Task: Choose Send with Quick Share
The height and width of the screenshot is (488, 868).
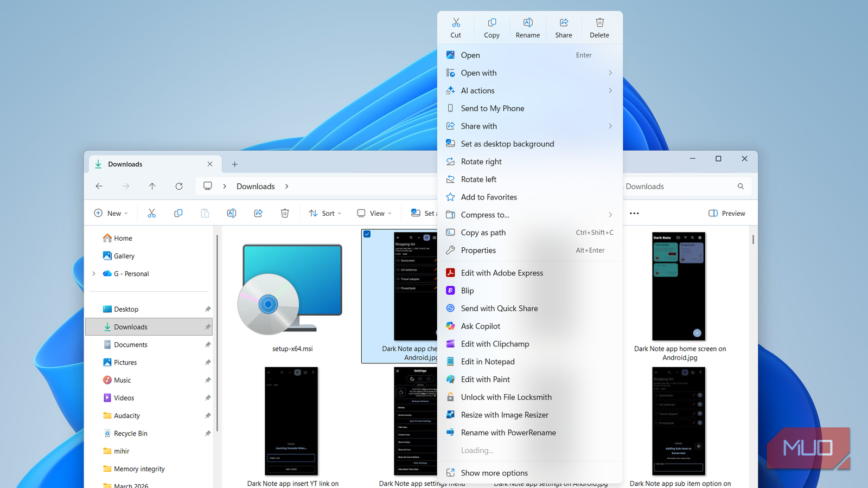Action: pos(530,309)
